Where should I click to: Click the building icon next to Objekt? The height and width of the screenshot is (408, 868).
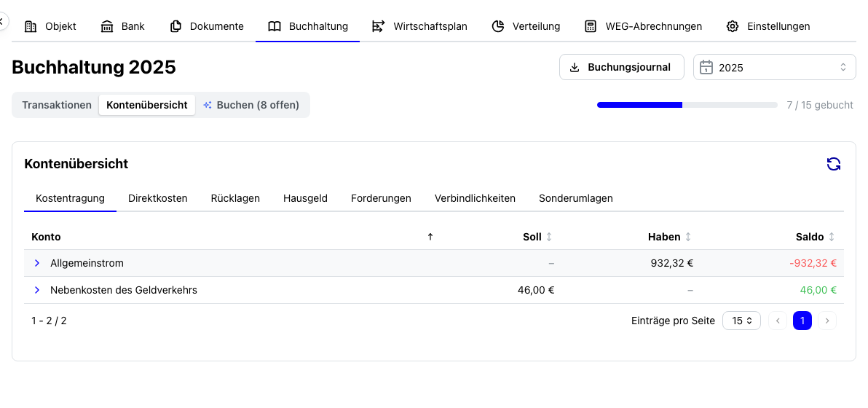pos(31,26)
